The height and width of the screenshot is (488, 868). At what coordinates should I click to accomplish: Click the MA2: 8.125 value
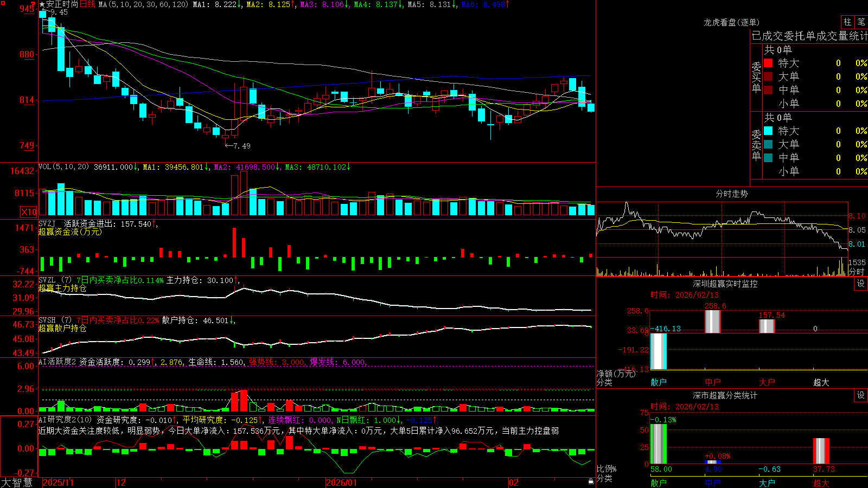(271, 4)
